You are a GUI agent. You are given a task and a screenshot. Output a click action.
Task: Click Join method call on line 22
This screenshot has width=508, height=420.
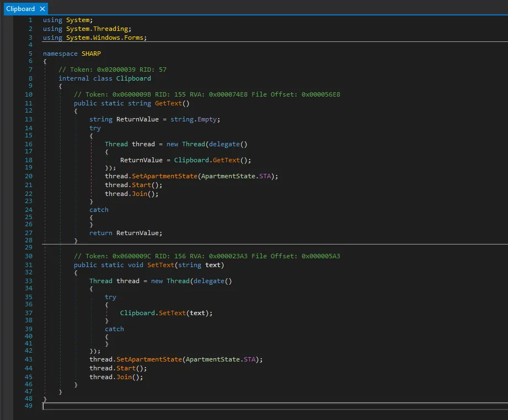pyautogui.click(x=141, y=194)
